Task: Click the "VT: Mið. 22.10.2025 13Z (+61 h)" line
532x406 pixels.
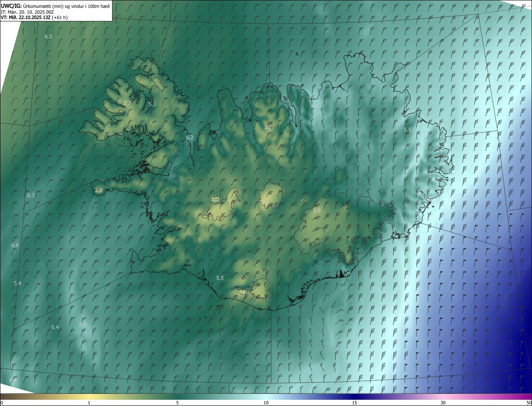Action: point(34,17)
